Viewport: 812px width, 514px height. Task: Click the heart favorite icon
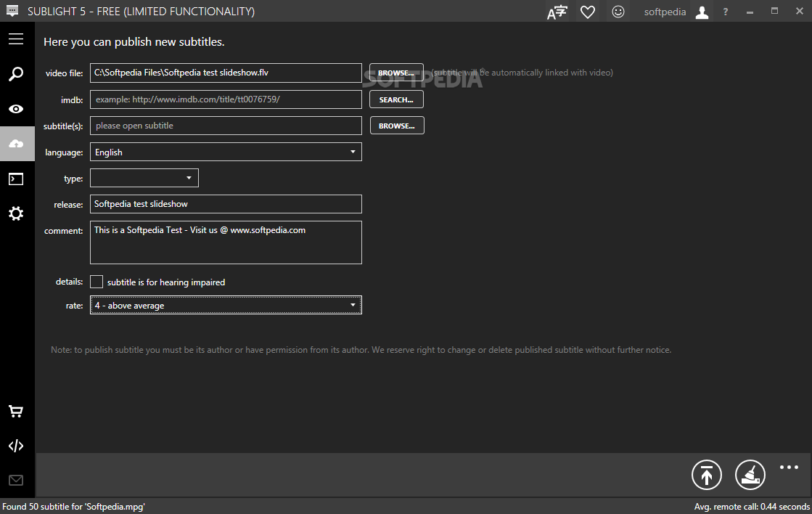pos(587,12)
